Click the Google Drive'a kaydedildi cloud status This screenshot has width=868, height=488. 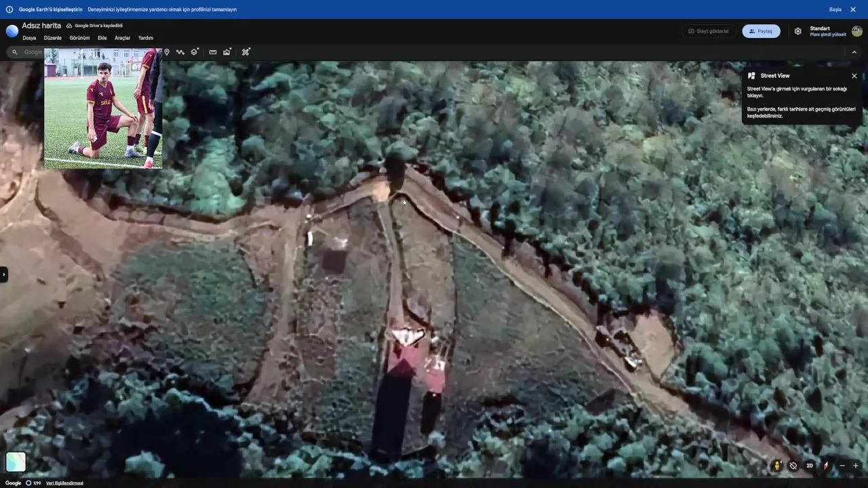pyautogui.click(x=94, y=26)
